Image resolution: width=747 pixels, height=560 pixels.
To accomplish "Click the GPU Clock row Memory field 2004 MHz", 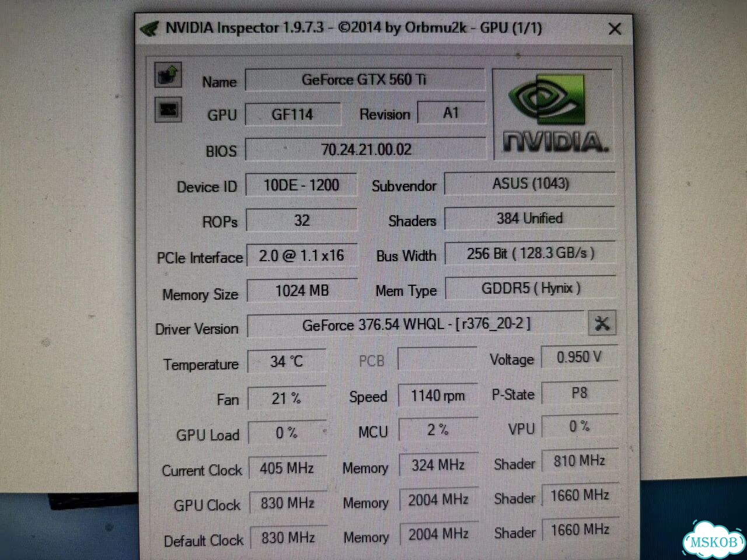I will pos(438,499).
